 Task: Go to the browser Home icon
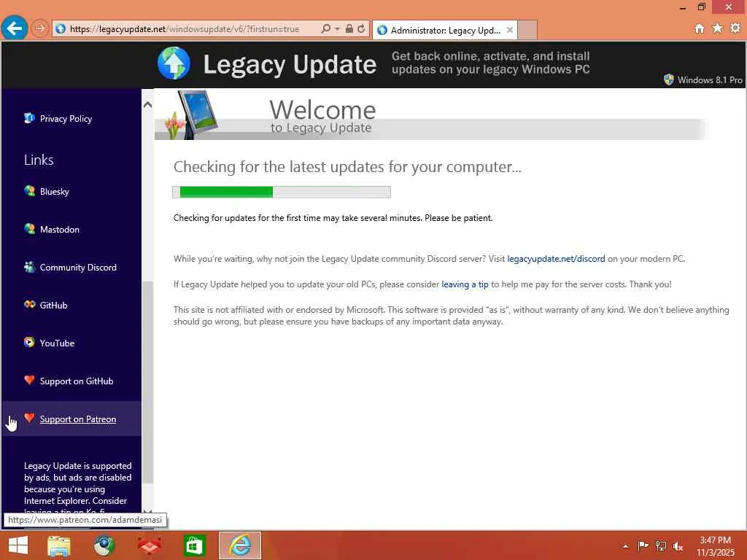[x=700, y=28]
